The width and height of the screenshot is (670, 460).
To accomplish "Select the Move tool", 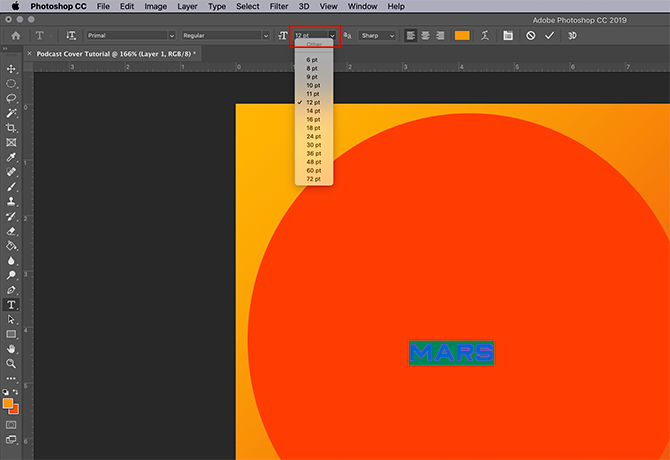I will click(12, 69).
